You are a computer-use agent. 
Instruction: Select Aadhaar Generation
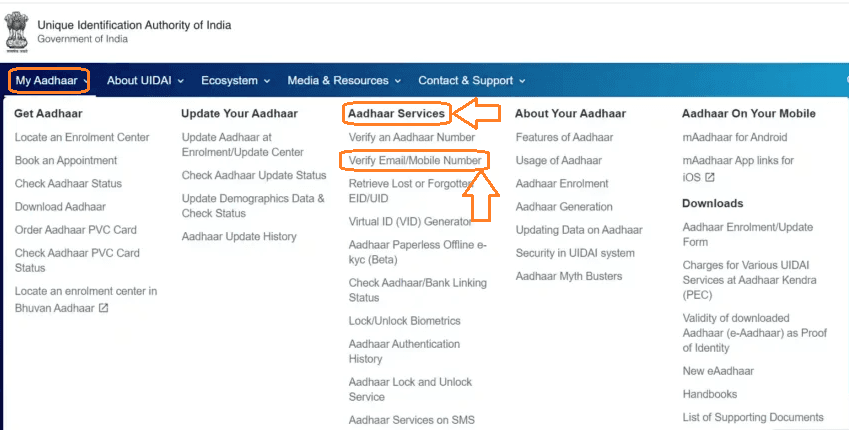coord(564,206)
